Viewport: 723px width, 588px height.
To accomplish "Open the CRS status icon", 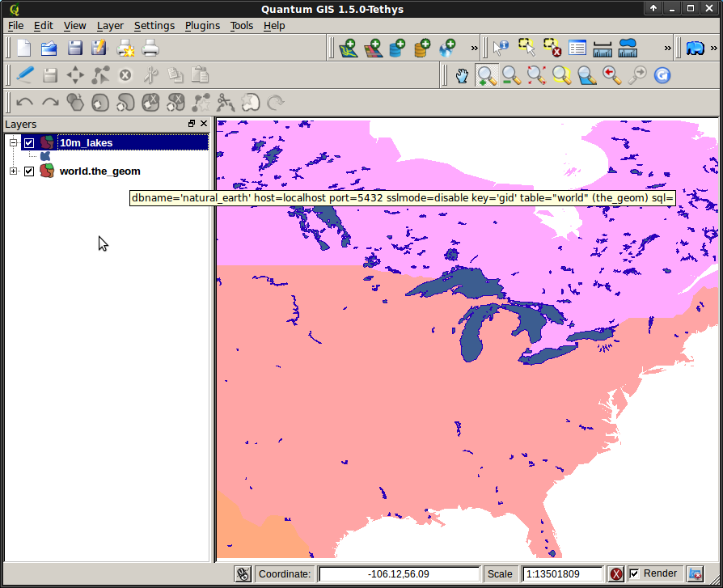I will (695, 573).
